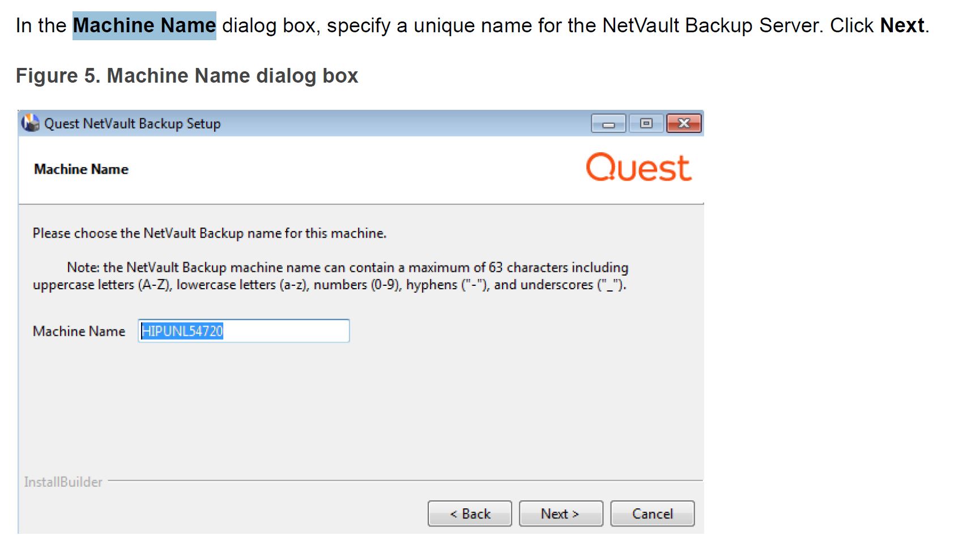Click the InstallBuilder label text
Image resolution: width=980 pixels, height=557 pixels.
[x=63, y=482]
